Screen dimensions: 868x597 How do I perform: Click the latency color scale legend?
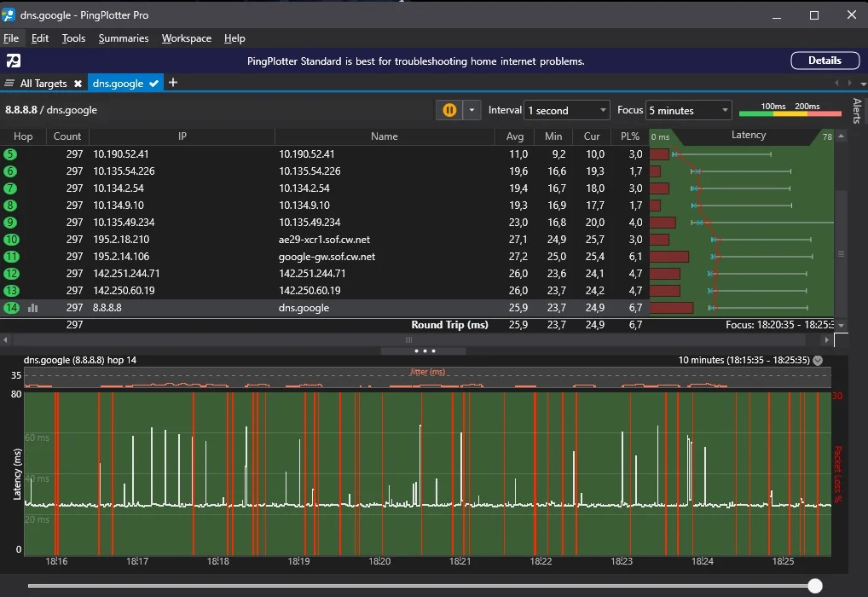tap(789, 110)
